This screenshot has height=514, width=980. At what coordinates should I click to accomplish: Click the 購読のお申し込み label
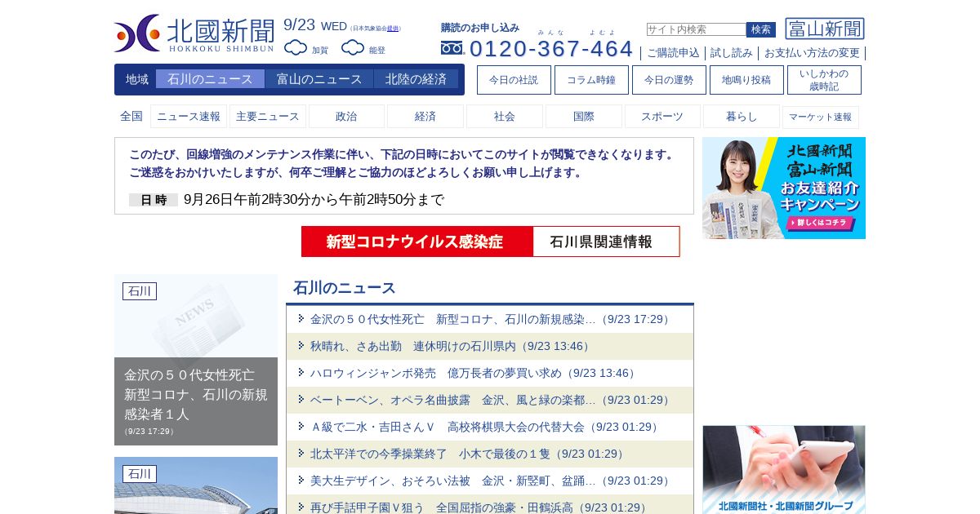[x=480, y=28]
